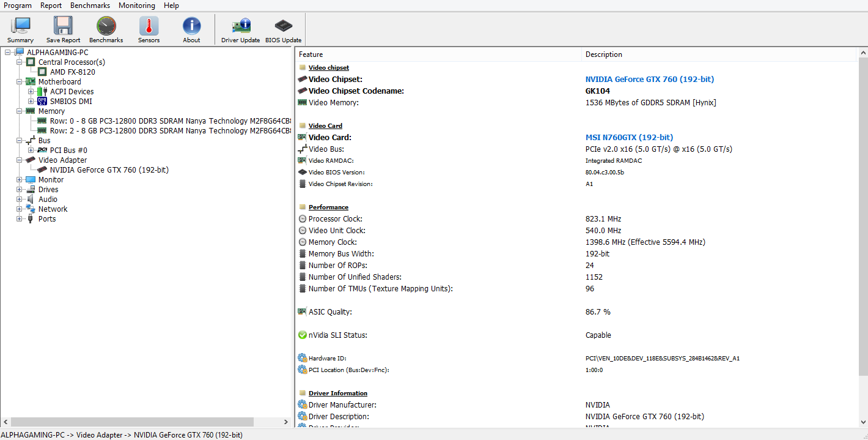
Task: Click the Hardware ID gear icon
Action: click(302, 358)
